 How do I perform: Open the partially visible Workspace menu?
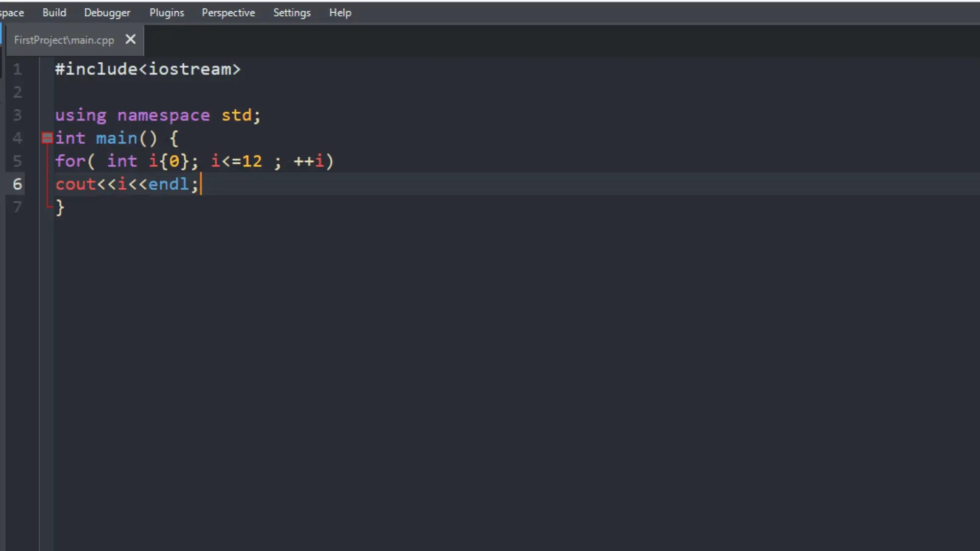tap(11, 13)
